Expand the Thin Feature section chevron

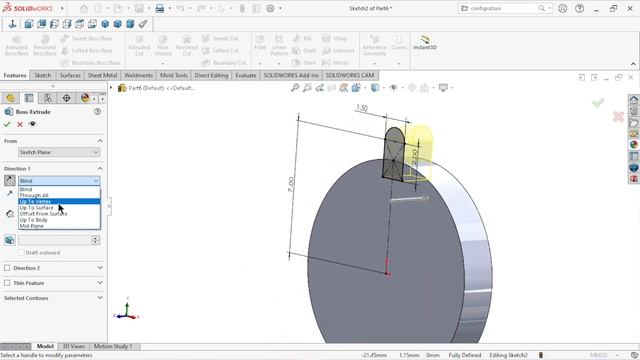point(100,283)
